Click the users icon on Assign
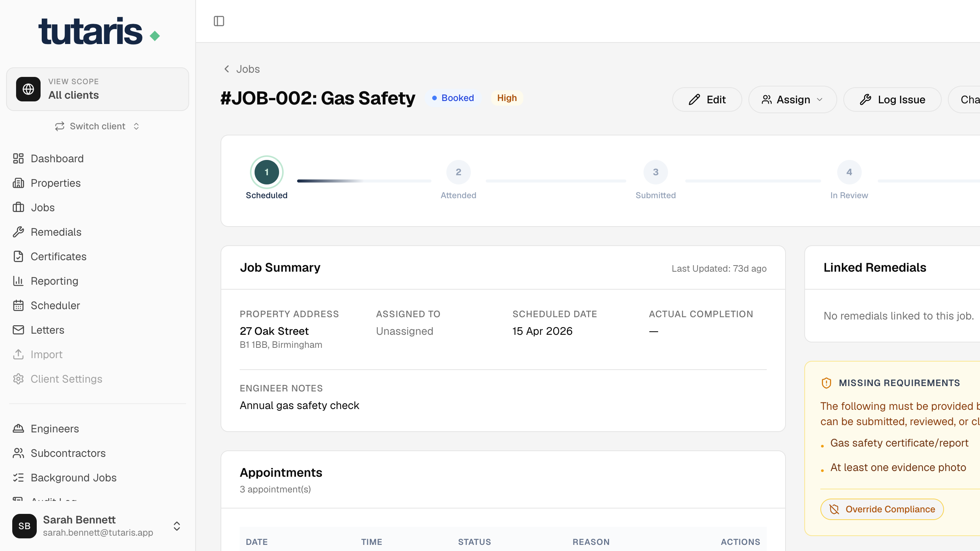This screenshot has width=980, height=551. coord(767,99)
